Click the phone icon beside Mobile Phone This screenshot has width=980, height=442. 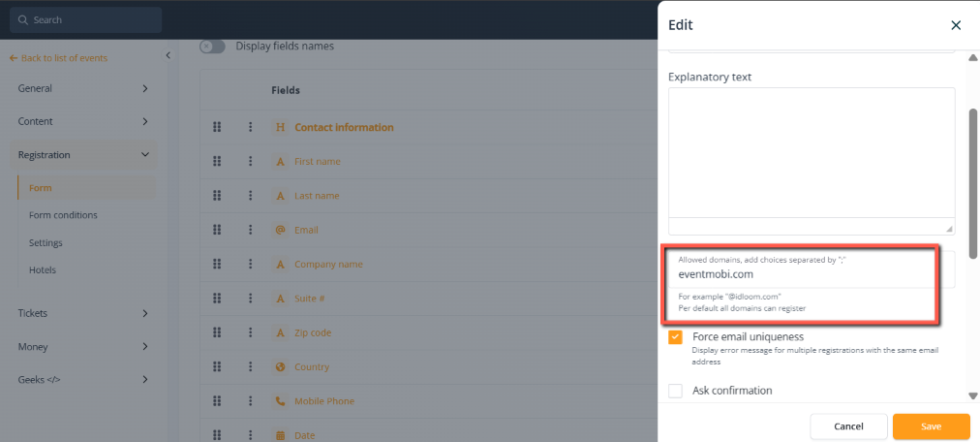coord(280,401)
